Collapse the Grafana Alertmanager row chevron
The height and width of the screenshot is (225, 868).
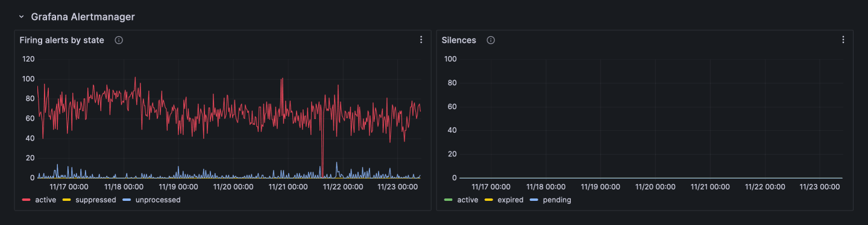tap(21, 17)
